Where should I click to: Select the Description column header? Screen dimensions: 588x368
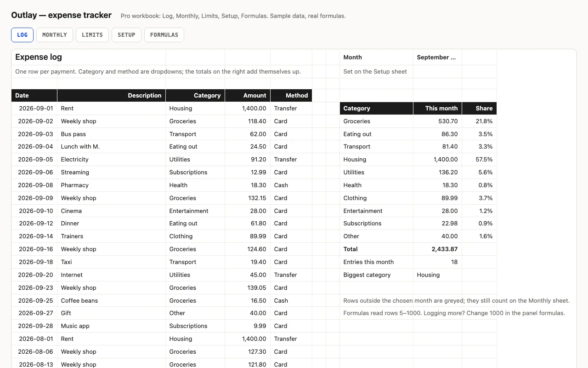112,96
